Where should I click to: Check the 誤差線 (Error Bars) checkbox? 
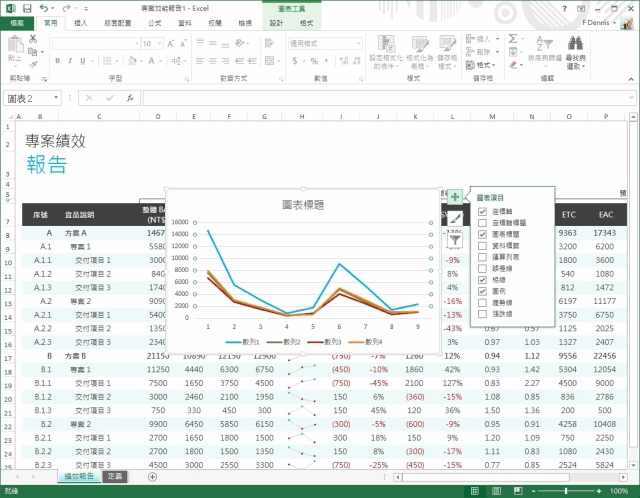click(x=482, y=269)
